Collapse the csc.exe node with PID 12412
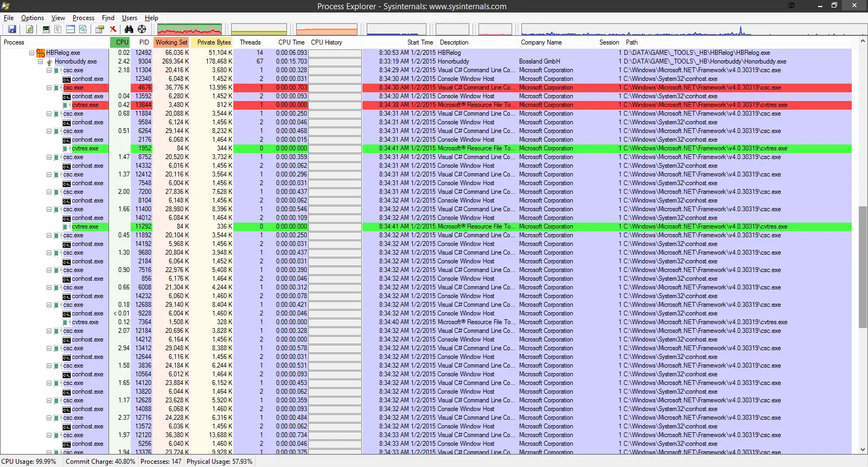Image resolution: width=868 pixels, height=467 pixels. tap(49, 174)
